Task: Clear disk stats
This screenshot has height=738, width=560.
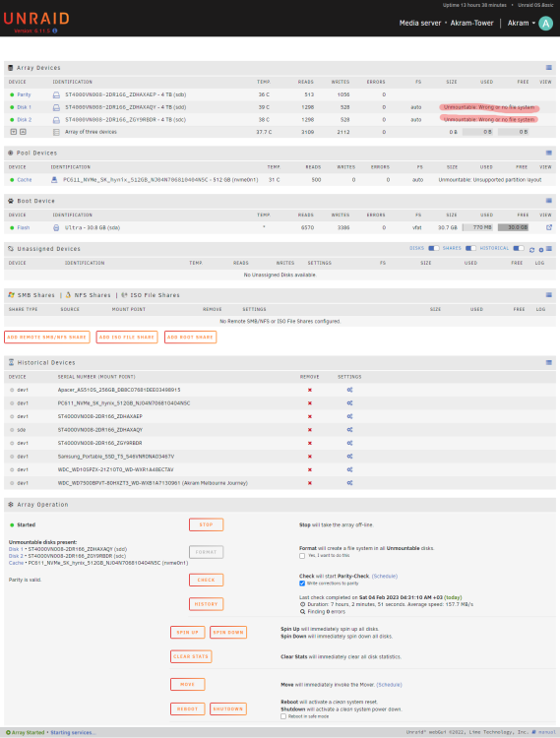Action: [191, 656]
